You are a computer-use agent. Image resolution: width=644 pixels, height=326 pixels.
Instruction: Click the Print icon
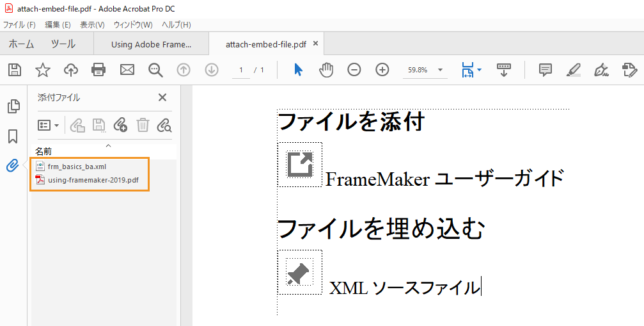tap(98, 70)
